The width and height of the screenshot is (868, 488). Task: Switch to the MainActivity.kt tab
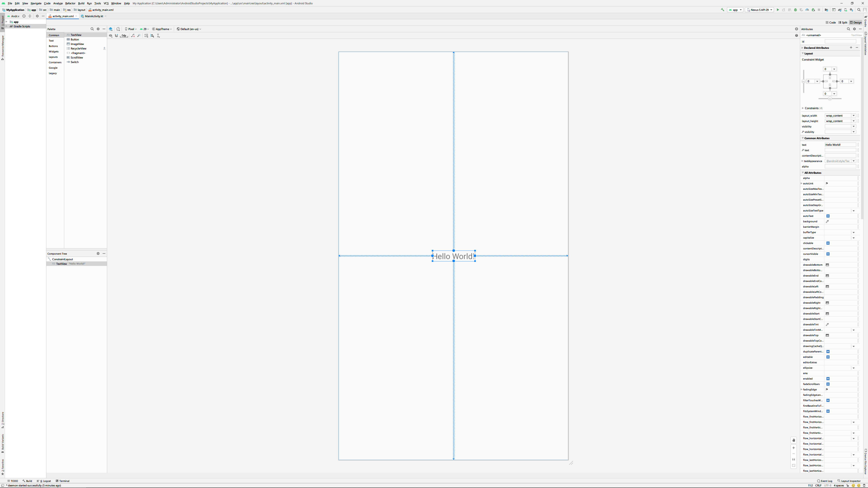pyautogui.click(x=94, y=16)
